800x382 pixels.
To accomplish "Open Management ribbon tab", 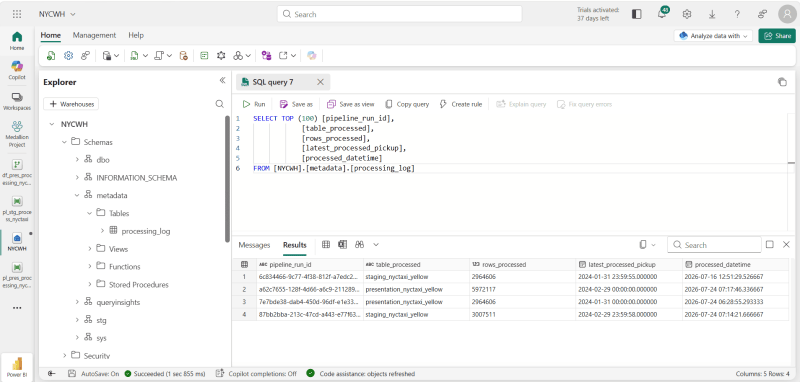I will click(94, 35).
